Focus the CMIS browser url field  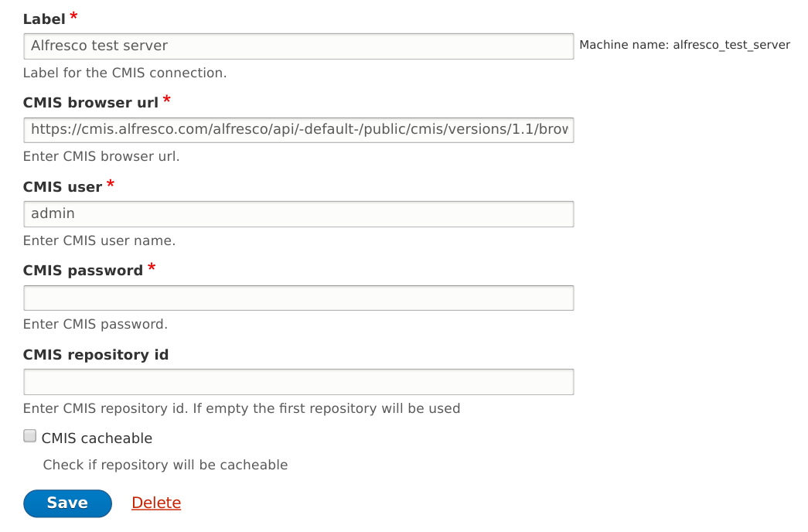(298, 130)
